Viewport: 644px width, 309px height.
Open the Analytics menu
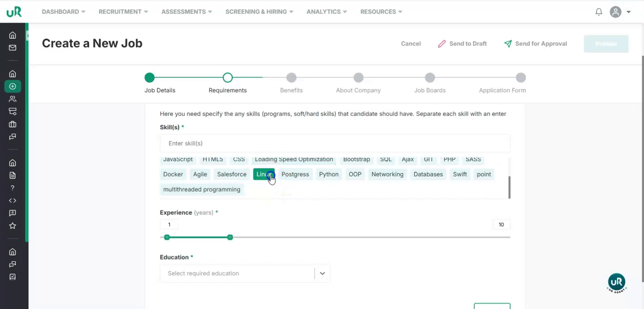coord(326,12)
